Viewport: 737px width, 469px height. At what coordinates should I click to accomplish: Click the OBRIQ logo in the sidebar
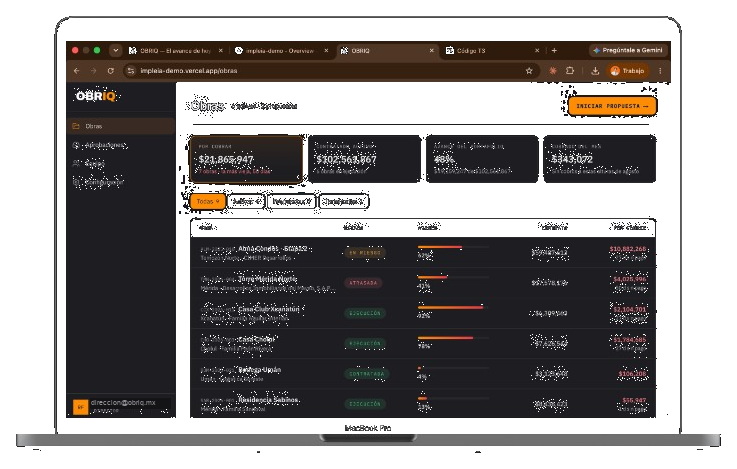click(95, 96)
